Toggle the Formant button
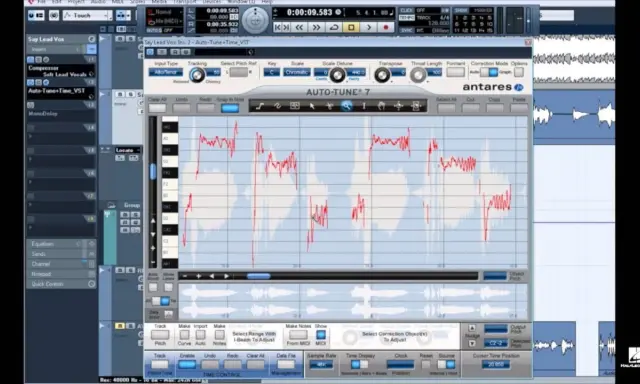640x384 pixels. [x=455, y=72]
